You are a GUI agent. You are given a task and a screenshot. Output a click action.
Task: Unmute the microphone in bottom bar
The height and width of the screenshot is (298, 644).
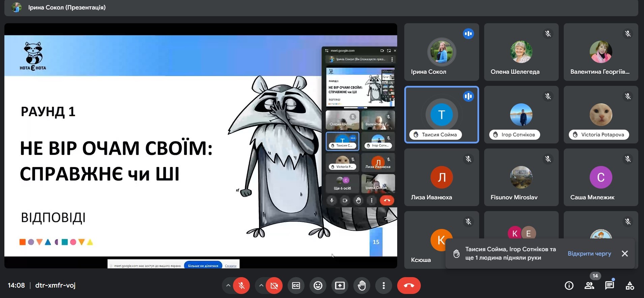[x=241, y=286]
